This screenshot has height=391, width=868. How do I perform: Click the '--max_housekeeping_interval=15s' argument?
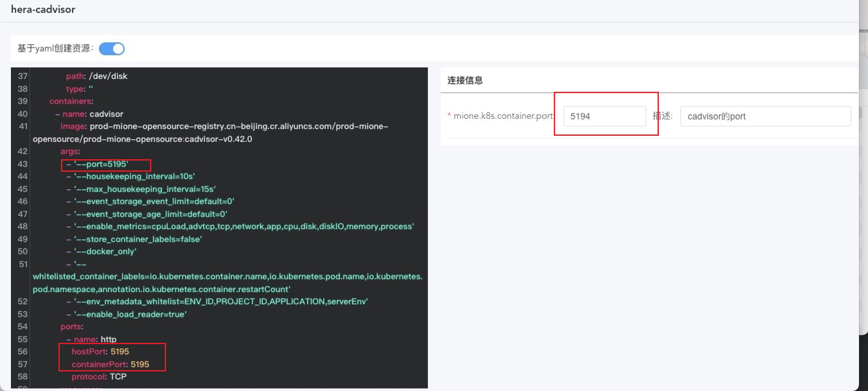tap(141, 189)
